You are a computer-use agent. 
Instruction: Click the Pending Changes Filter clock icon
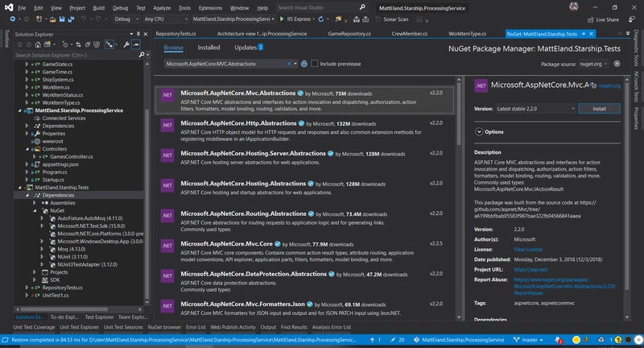coord(65,44)
